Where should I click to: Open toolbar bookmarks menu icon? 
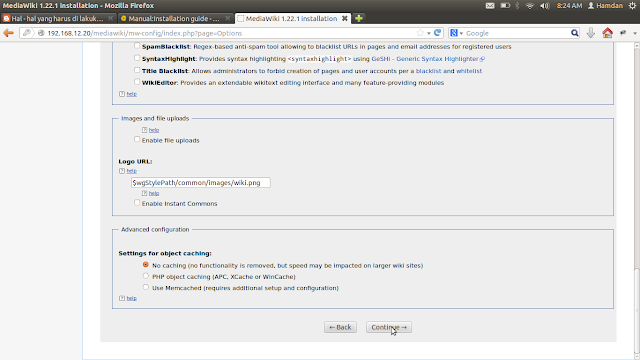tap(623, 33)
